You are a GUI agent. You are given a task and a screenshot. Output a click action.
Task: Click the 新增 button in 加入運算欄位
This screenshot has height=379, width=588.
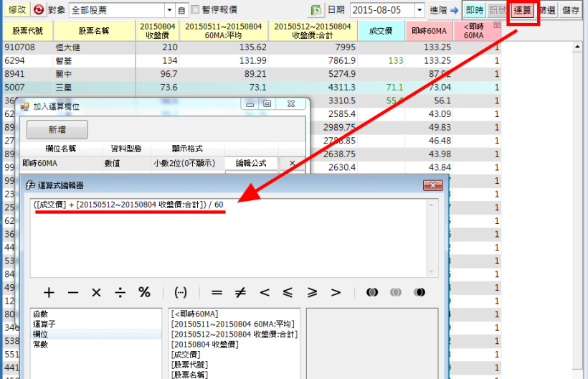[57, 130]
